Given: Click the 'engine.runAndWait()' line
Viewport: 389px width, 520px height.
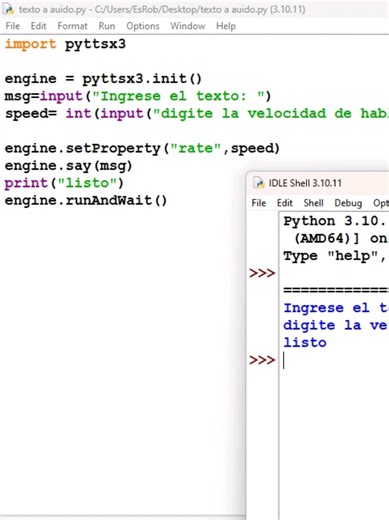Looking at the screenshot, I should tap(86, 201).
